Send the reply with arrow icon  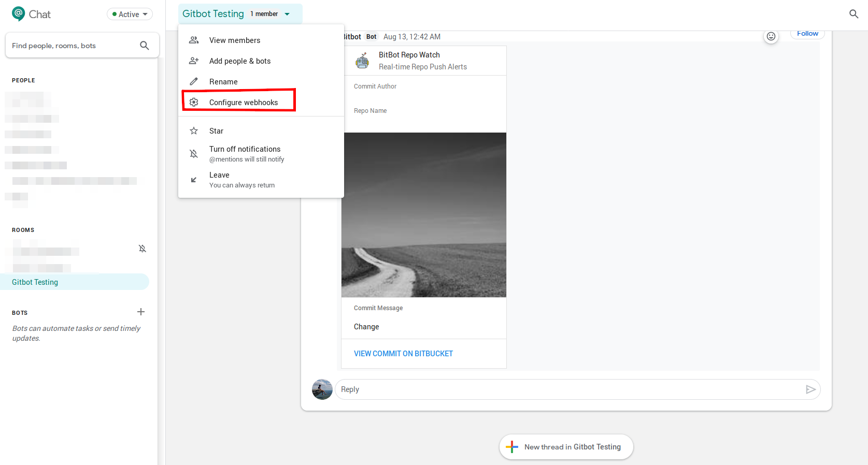coord(811,389)
